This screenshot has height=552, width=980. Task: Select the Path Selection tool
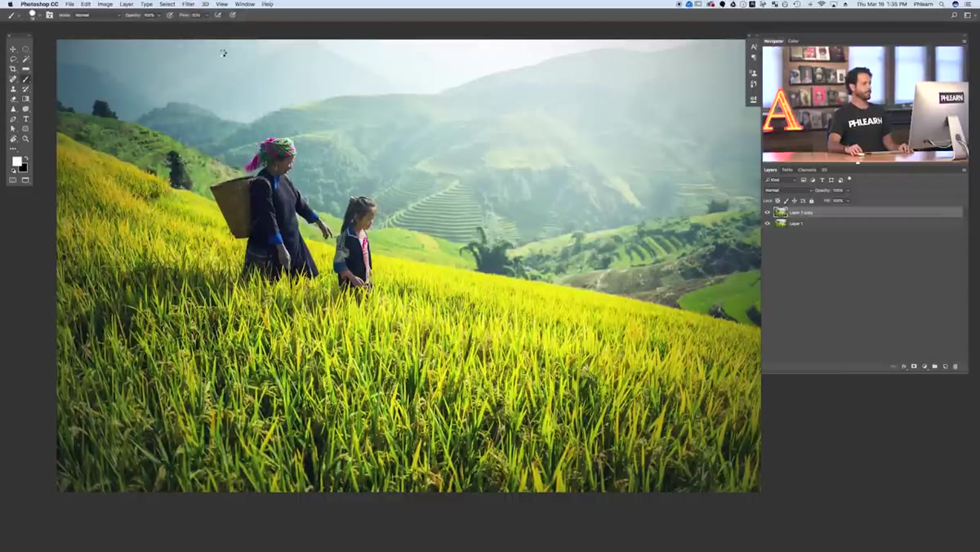[x=12, y=129]
